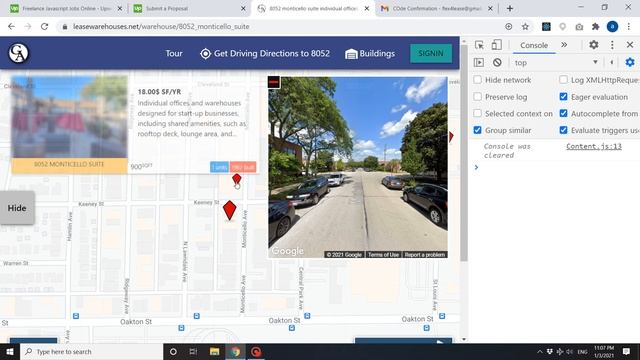The height and width of the screenshot is (360, 640).
Task: Close the 8052 monticello suite browser tab
Action: pos(367,8)
